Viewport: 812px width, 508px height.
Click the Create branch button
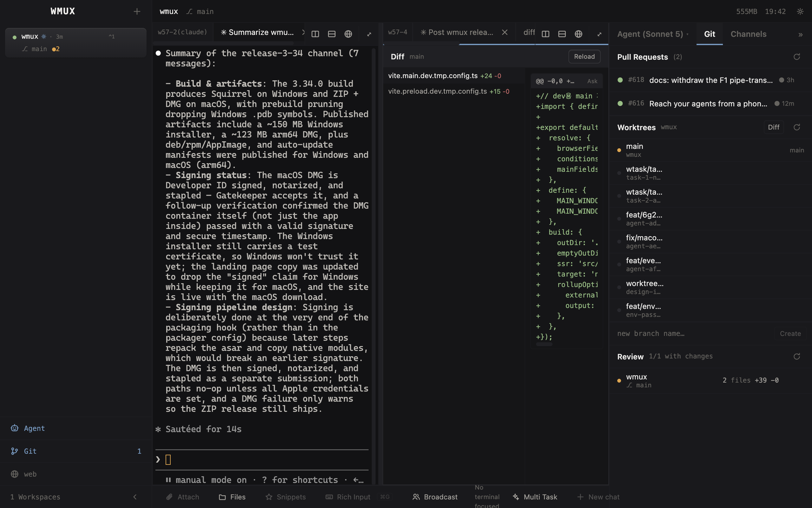click(790, 334)
